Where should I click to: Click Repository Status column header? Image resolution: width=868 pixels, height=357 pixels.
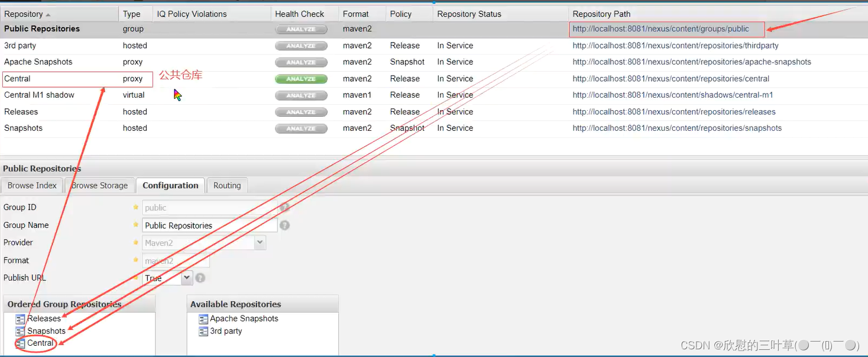[500, 14]
